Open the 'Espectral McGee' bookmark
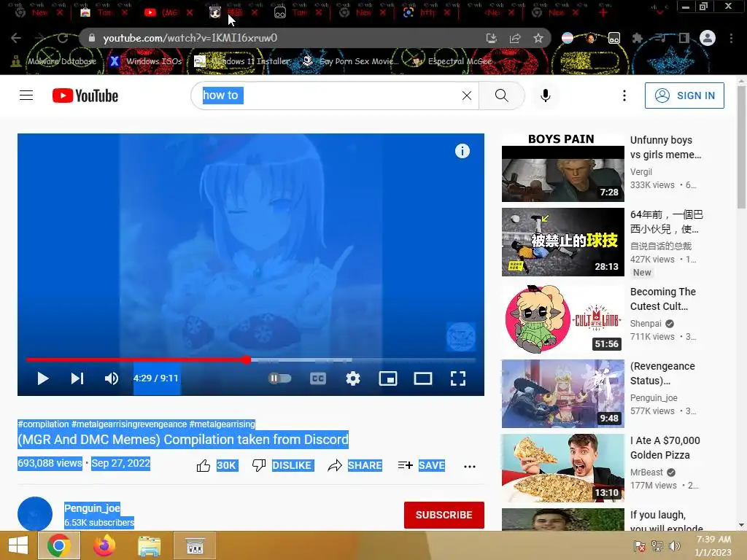 (452, 61)
